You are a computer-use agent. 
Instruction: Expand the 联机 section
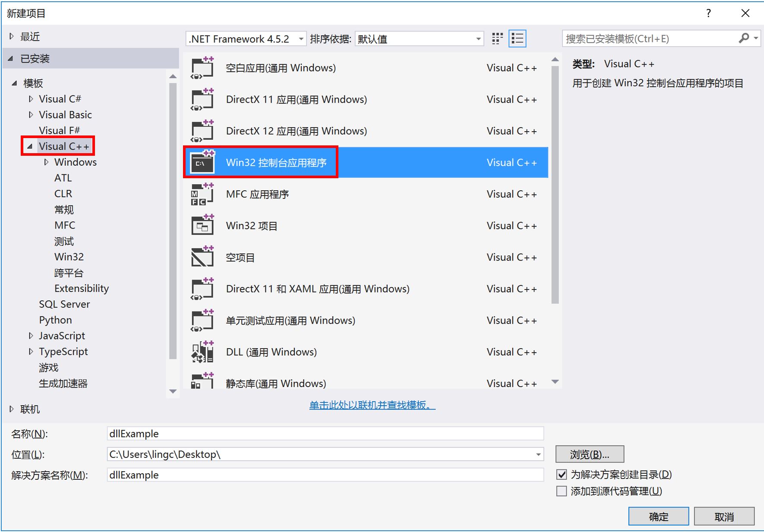[12, 409]
